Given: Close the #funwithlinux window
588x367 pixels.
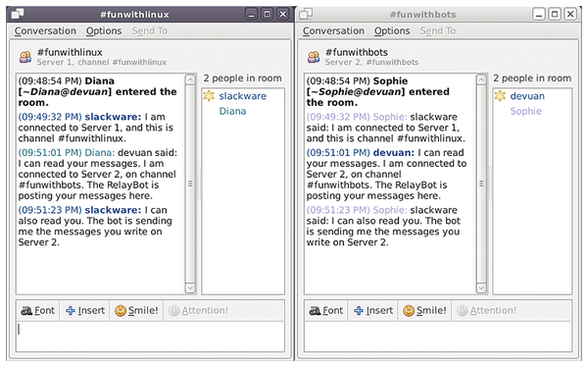Looking at the screenshot, I should coord(283,15).
